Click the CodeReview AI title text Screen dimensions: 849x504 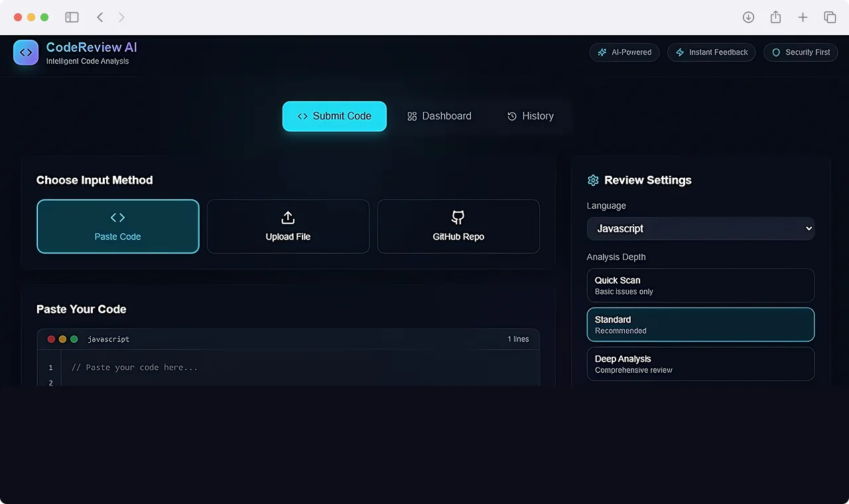[x=92, y=47]
